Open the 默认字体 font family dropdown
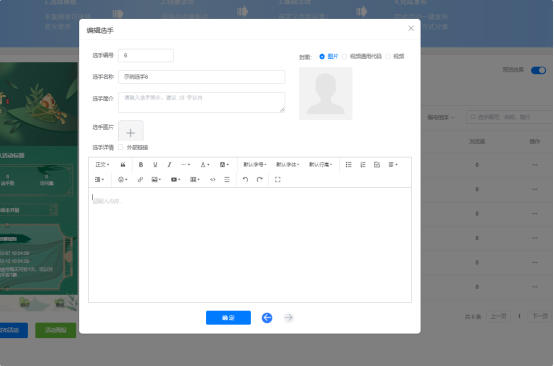 click(288, 165)
